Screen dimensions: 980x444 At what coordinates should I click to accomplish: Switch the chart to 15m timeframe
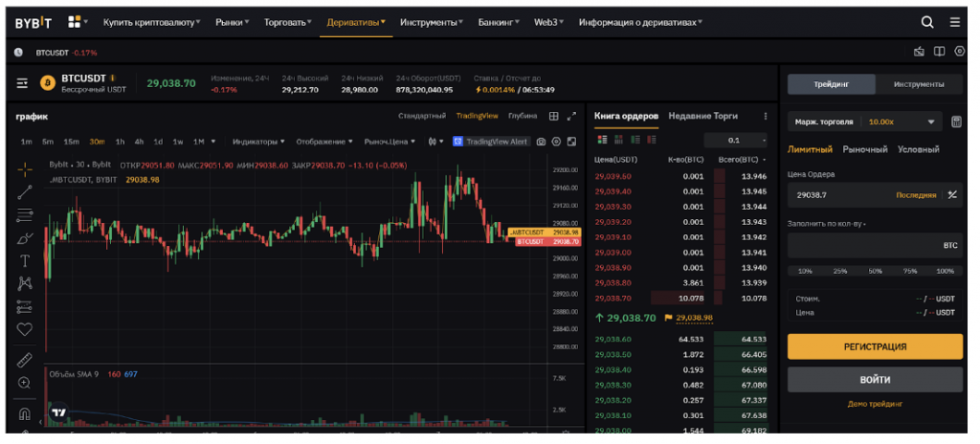point(71,142)
